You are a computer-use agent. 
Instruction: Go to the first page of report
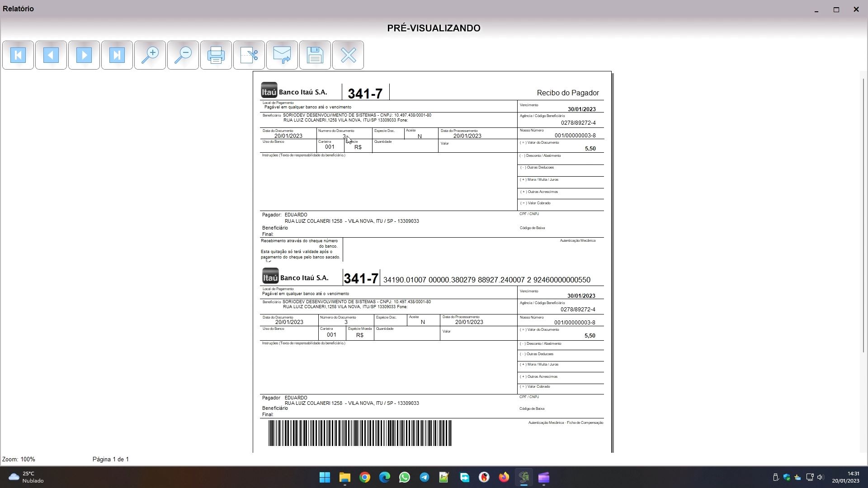[x=18, y=55]
